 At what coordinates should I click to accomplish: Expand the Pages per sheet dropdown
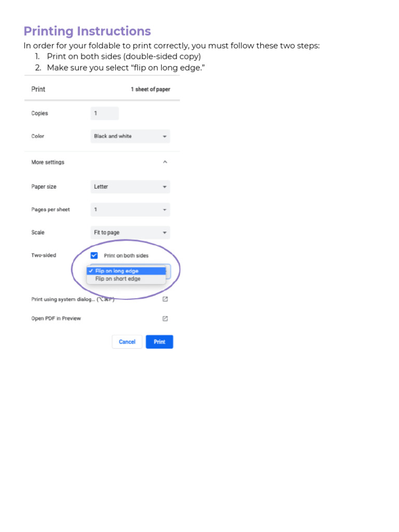click(130, 209)
